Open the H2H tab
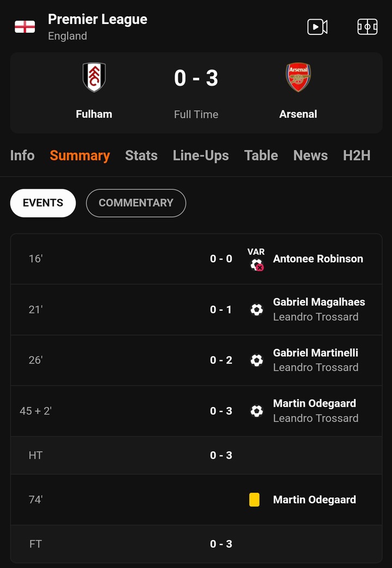This screenshot has height=568, width=392. pyautogui.click(x=357, y=155)
